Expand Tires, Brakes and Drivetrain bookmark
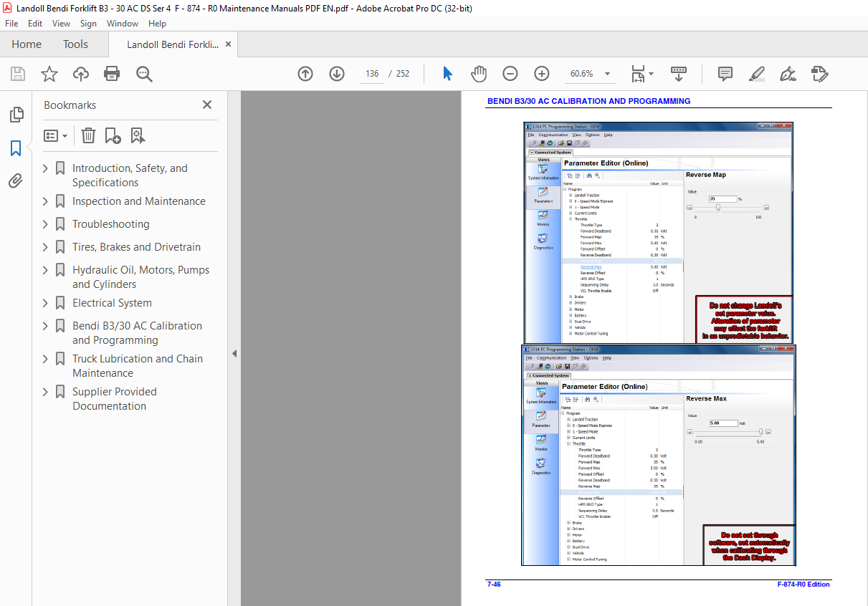Viewport: 868px width, 606px height. (46, 247)
